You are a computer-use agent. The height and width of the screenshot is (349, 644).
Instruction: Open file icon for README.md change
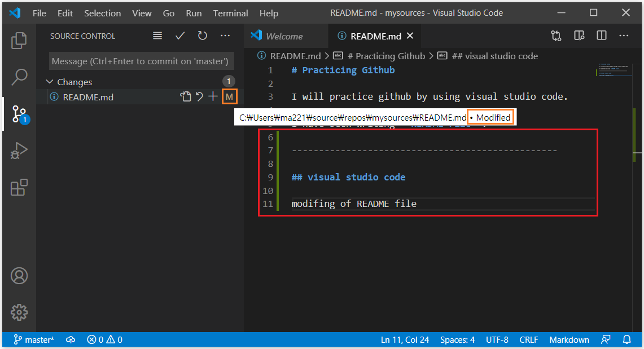pos(186,97)
